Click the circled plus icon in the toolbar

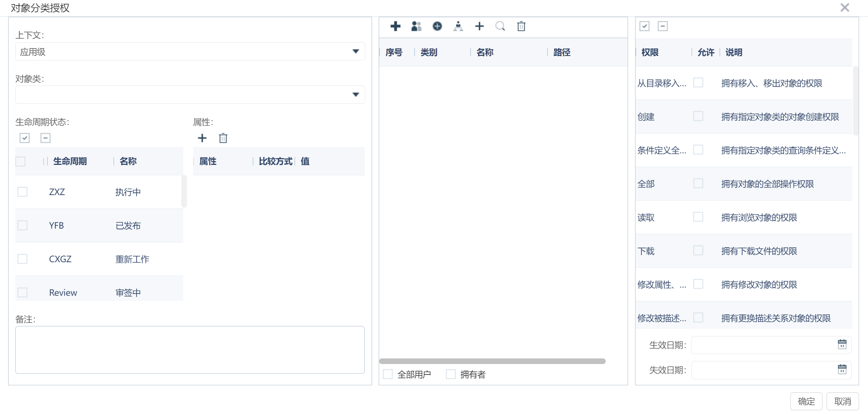pos(437,26)
